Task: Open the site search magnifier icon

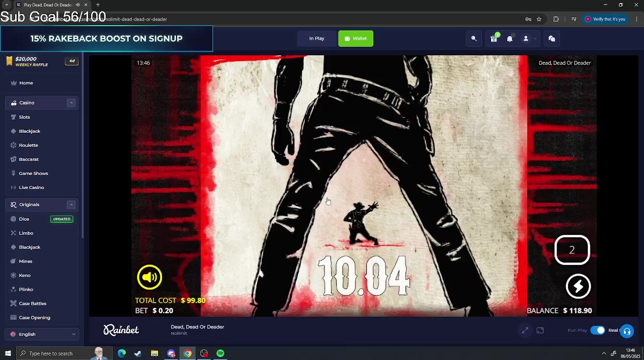Action: [x=474, y=39]
